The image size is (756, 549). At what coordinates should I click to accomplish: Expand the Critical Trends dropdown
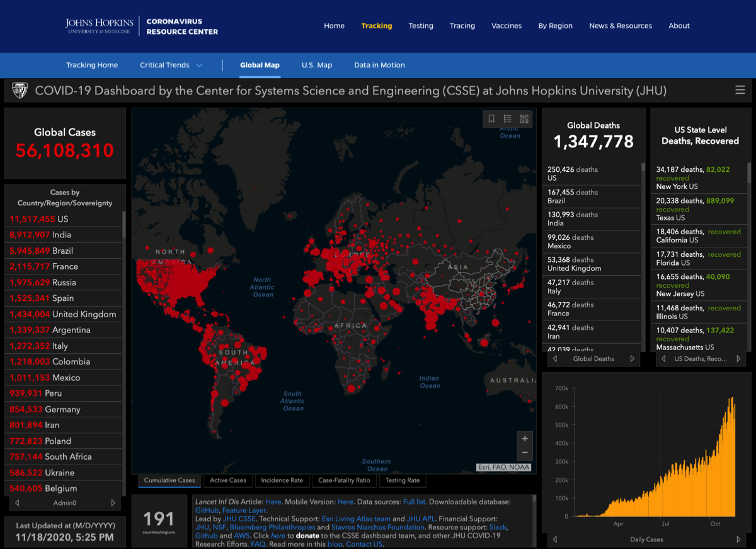(x=171, y=65)
